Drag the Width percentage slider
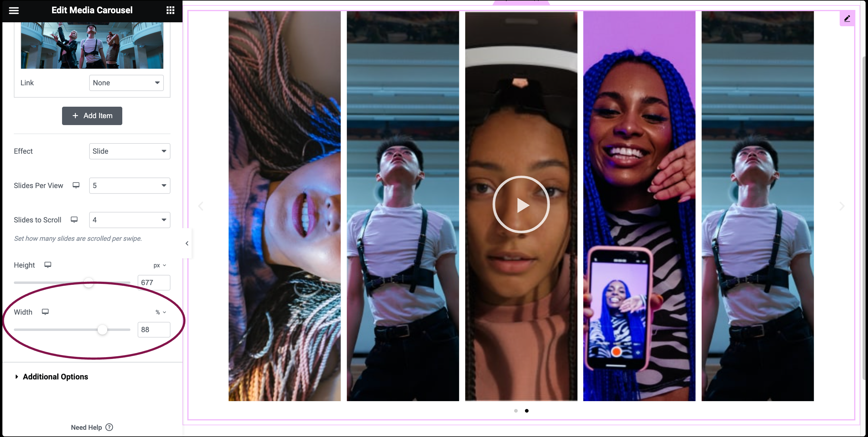Viewport: 868px width, 437px height. (102, 330)
